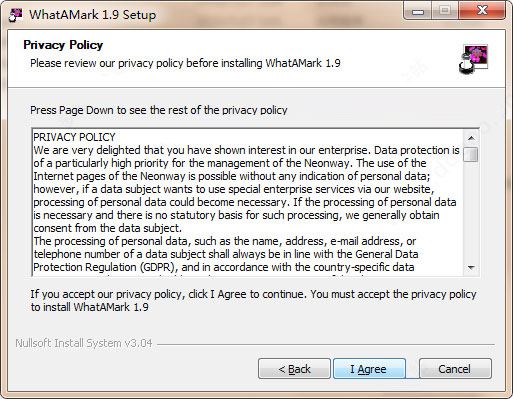
Task: Close the setup window with the red X
Action: pyautogui.click(x=482, y=11)
